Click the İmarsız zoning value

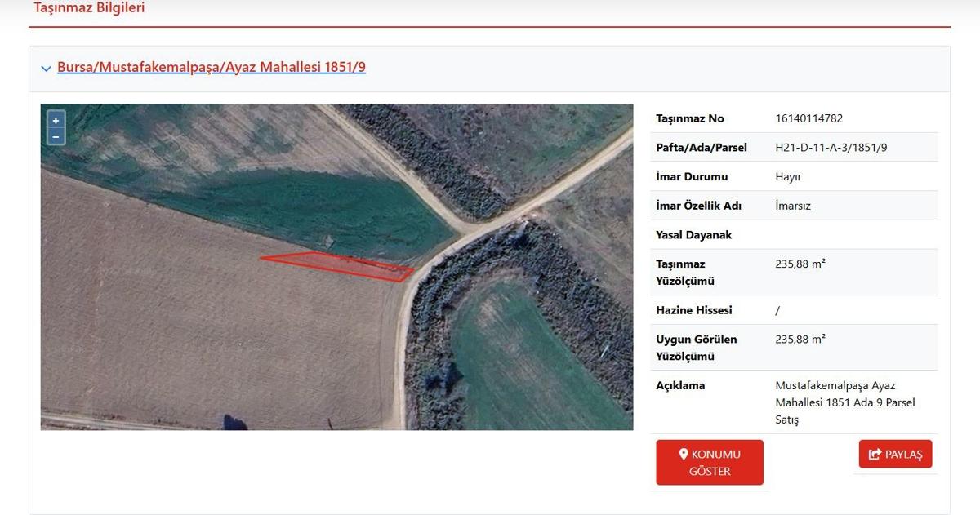[x=791, y=206]
